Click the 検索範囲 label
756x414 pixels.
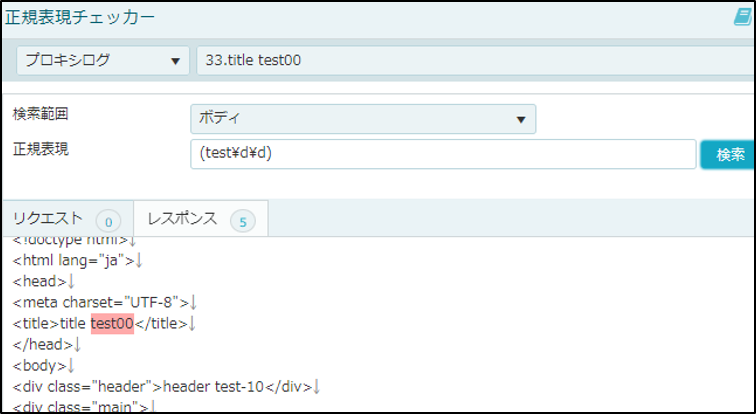(40, 114)
